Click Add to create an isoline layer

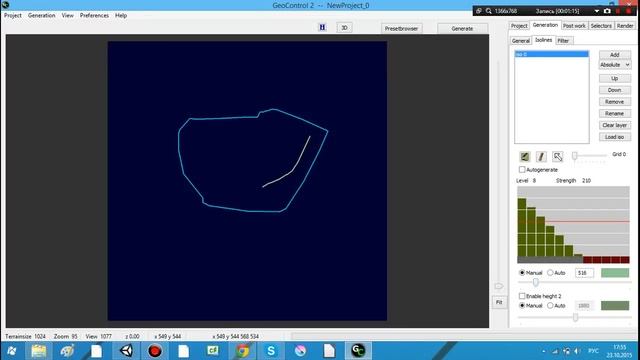coord(615,54)
